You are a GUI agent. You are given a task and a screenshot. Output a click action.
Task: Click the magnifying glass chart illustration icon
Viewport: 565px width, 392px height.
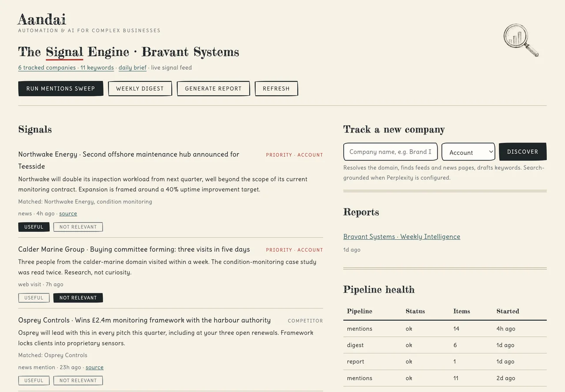[521, 41]
